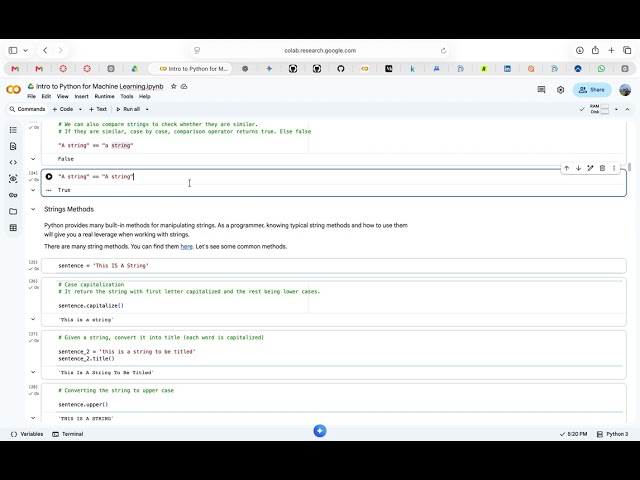Image resolution: width=640 pixels, height=480 pixels.
Task: Collapse output of title cell
Action: [x=33, y=372]
